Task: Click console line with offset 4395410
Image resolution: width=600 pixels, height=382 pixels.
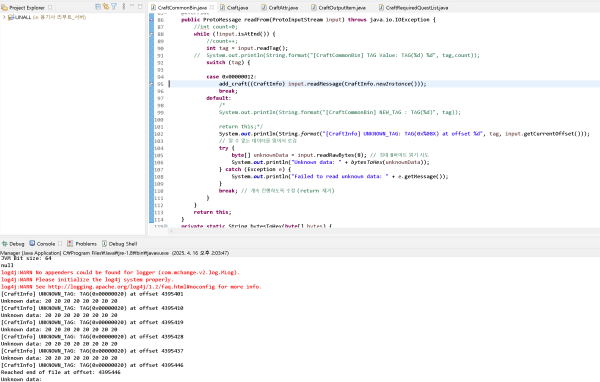Action: 92,308
